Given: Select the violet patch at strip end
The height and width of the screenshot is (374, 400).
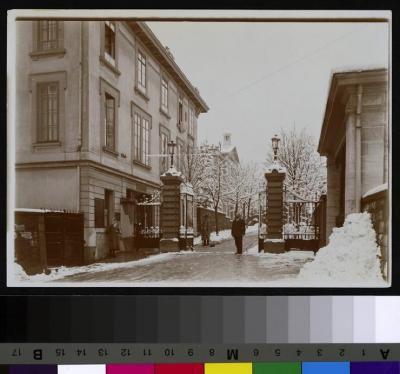Looking at the screenshot, I should [x=375, y=369].
